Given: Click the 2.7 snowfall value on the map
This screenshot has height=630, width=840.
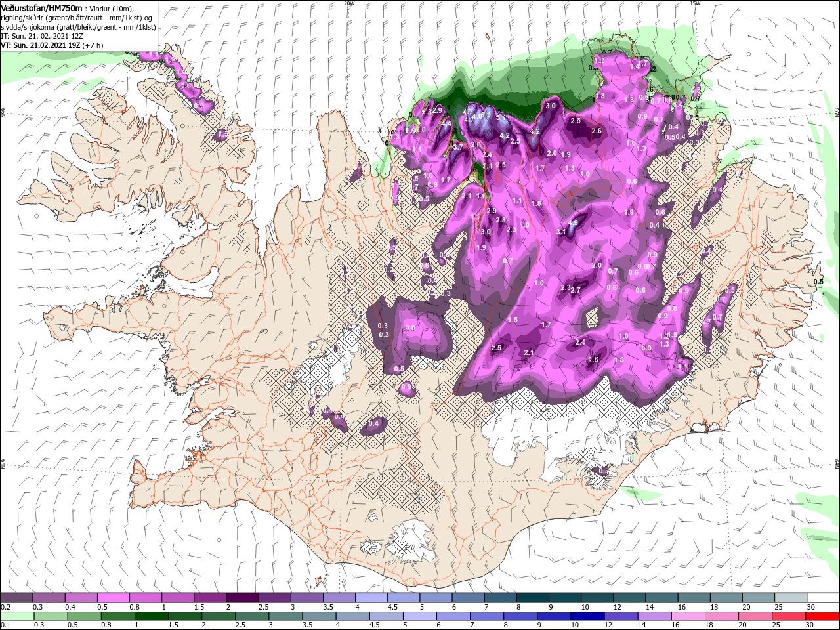Looking at the screenshot, I should [x=576, y=290].
